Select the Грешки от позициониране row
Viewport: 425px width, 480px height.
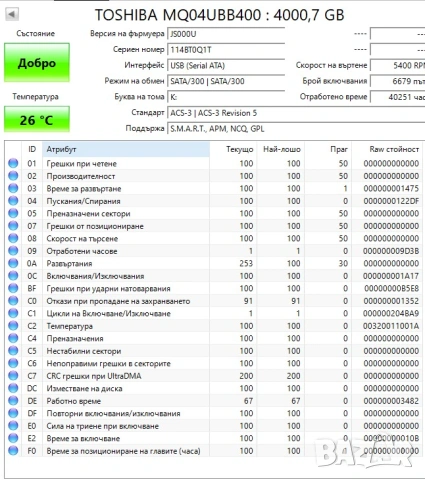[214, 226]
